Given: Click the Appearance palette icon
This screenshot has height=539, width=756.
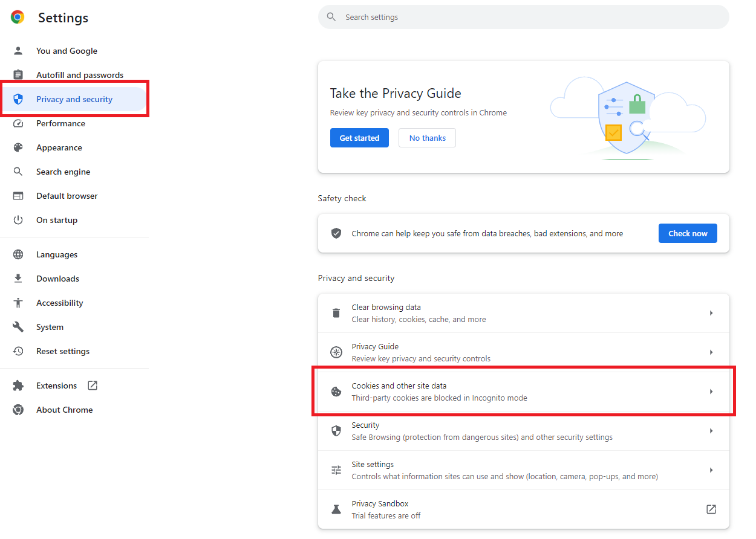Looking at the screenshot, I should pyautogui.click(x=18, y=147).
